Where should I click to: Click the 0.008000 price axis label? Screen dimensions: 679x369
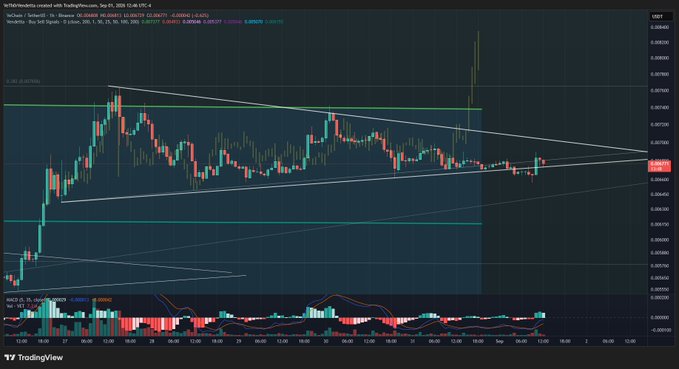tap(659, 58)
